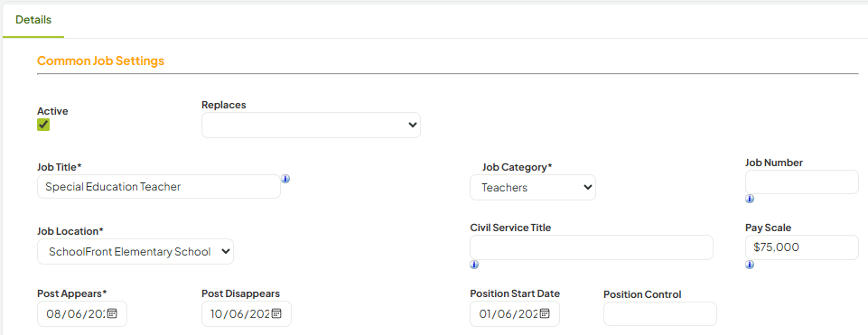Click the Common Job Settings heading
Image resolution: width=868 pixels, height=335 pixels.
(101, 60)
